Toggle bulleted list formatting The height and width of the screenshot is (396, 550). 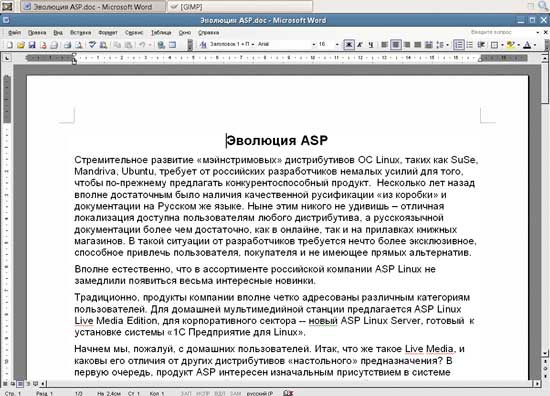click(x=470, y=45)
